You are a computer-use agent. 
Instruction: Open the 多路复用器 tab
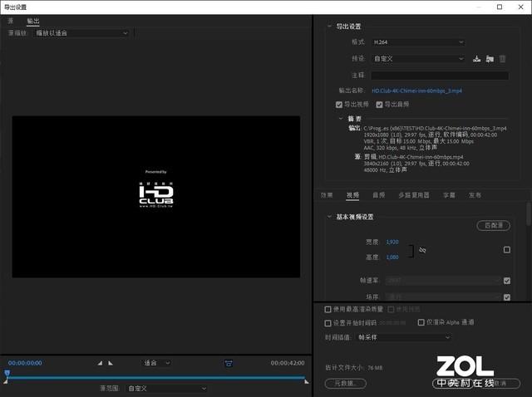[414, 195]
